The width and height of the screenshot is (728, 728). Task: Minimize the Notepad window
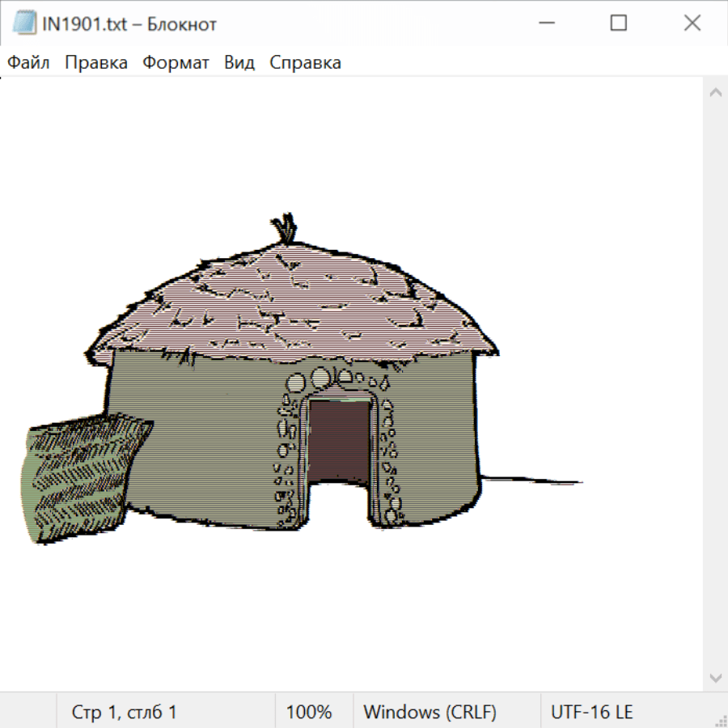[x=544, y=24]
